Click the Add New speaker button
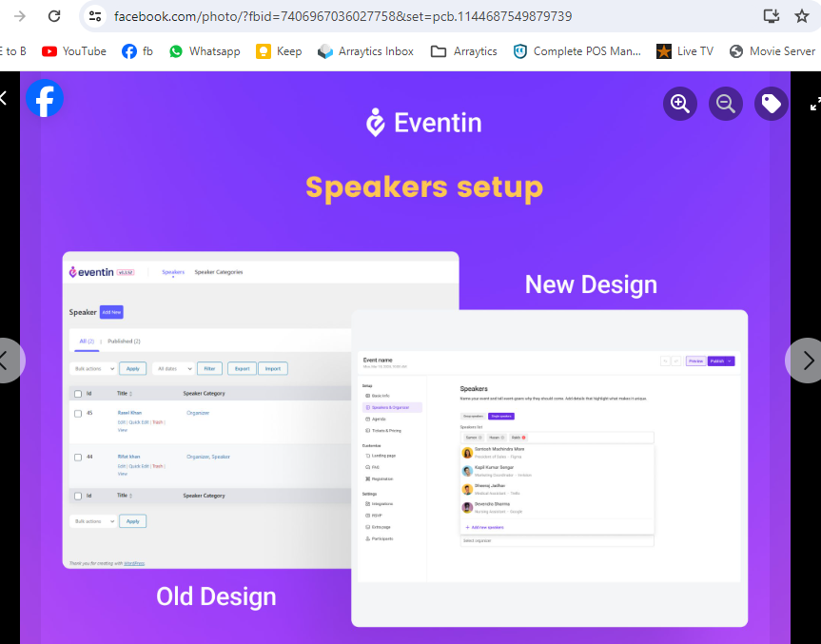821x644 pixels. pyautogui.click(x=111, y=312)
